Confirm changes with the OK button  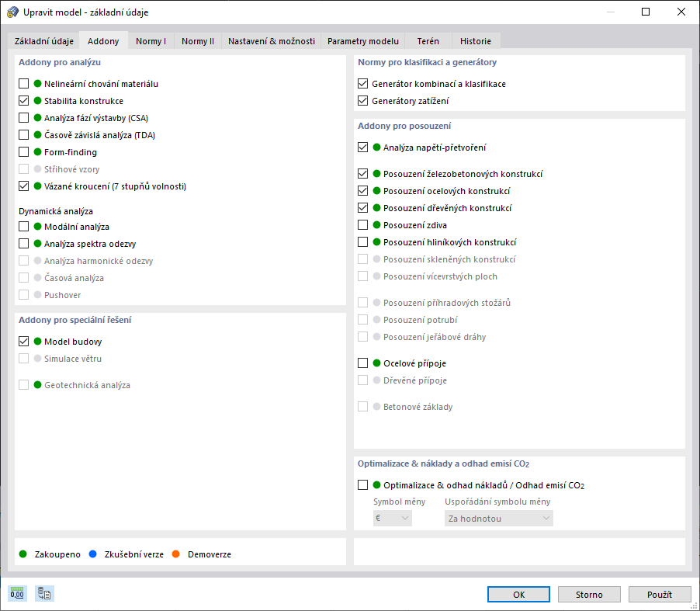pyautogui.click(x=518, y=594)
